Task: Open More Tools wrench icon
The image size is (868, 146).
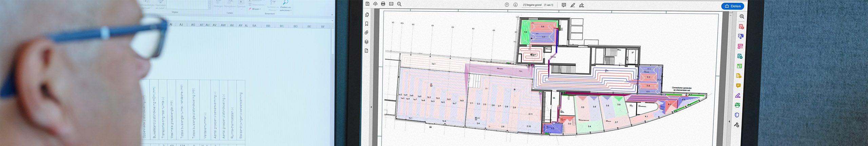Action: pos(736,125)
